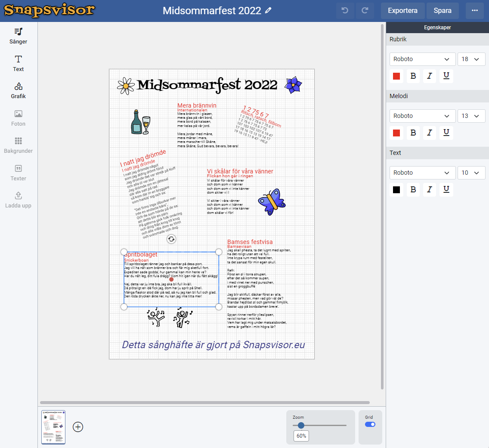489x448 pixels.
Task: Open the three-dots more options menu
Action: [475, 11]
